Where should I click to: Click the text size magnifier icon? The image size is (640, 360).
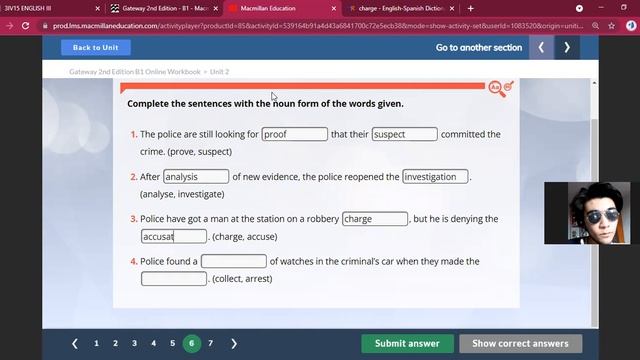point(496,89)
